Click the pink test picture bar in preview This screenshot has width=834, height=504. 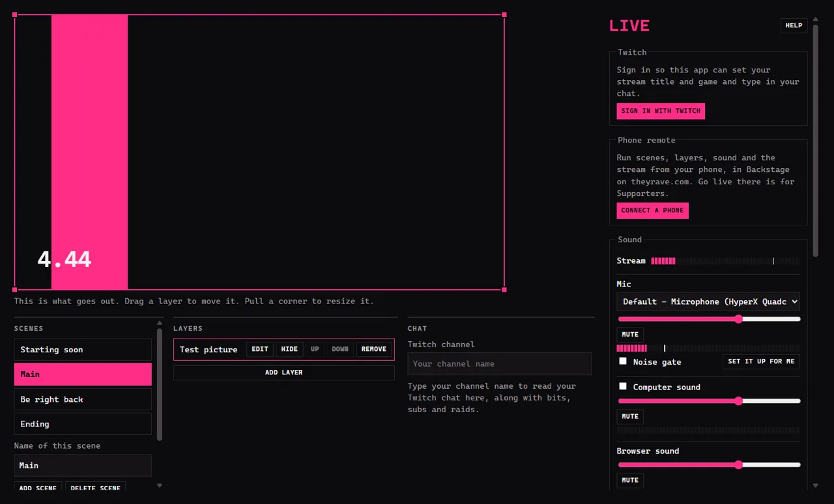(x=89, y=152)
